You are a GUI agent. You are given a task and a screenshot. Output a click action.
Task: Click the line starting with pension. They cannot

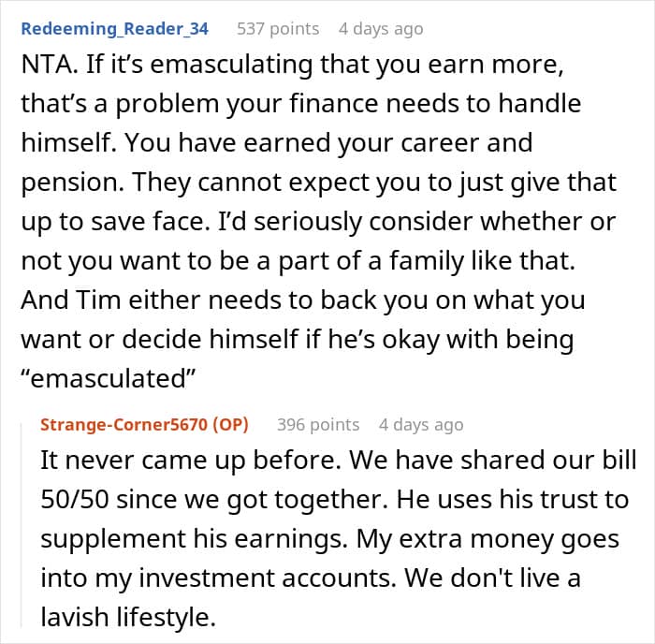319,183
